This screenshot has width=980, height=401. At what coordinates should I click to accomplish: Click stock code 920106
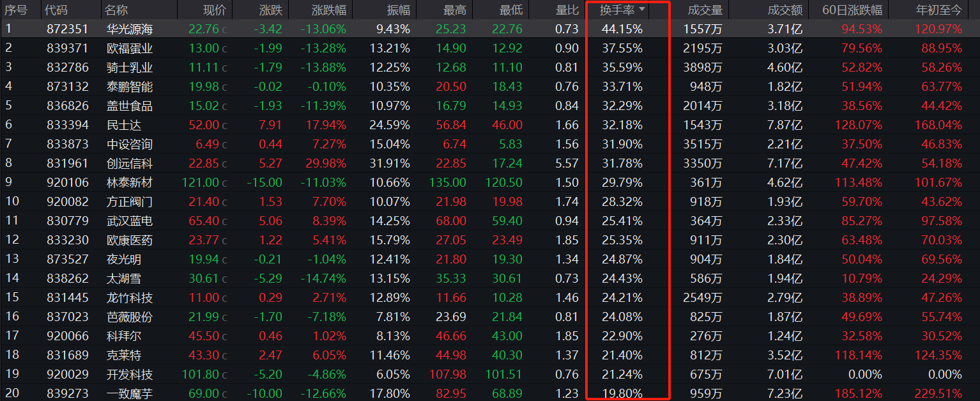coord(68,182)
